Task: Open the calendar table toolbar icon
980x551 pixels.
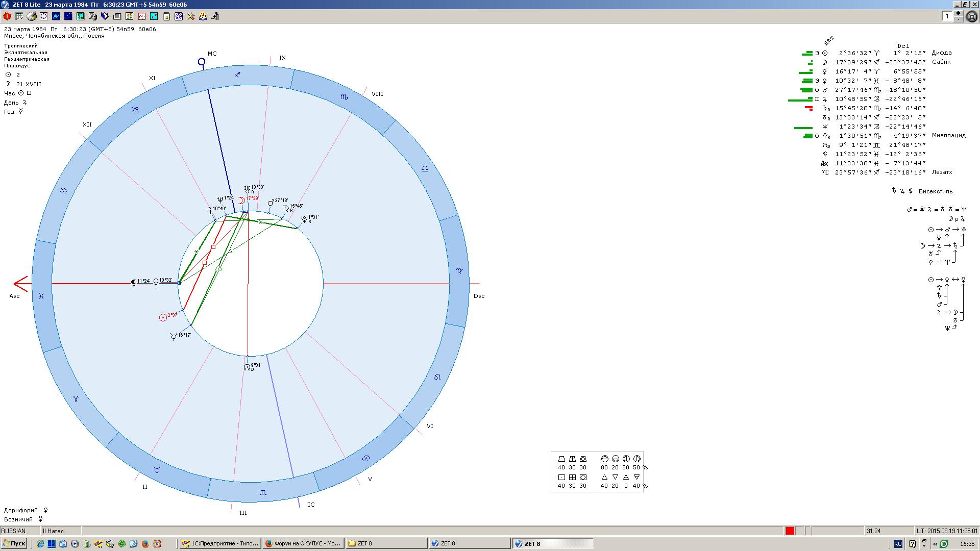Action: 19,16
